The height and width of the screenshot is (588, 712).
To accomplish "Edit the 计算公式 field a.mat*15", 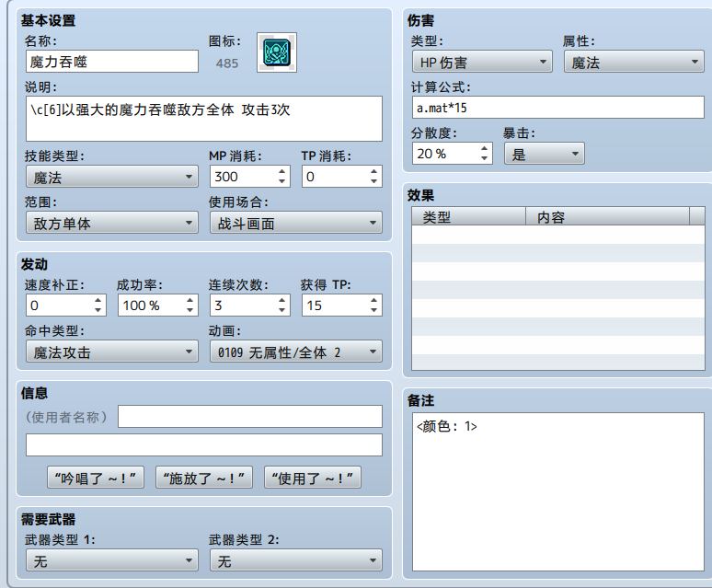I will (558, 108).
